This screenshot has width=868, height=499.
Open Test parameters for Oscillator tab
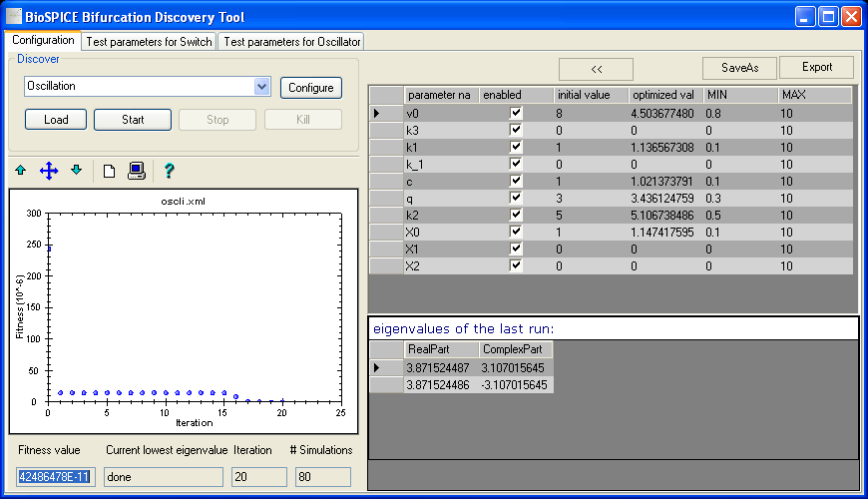tap(291, 42)
